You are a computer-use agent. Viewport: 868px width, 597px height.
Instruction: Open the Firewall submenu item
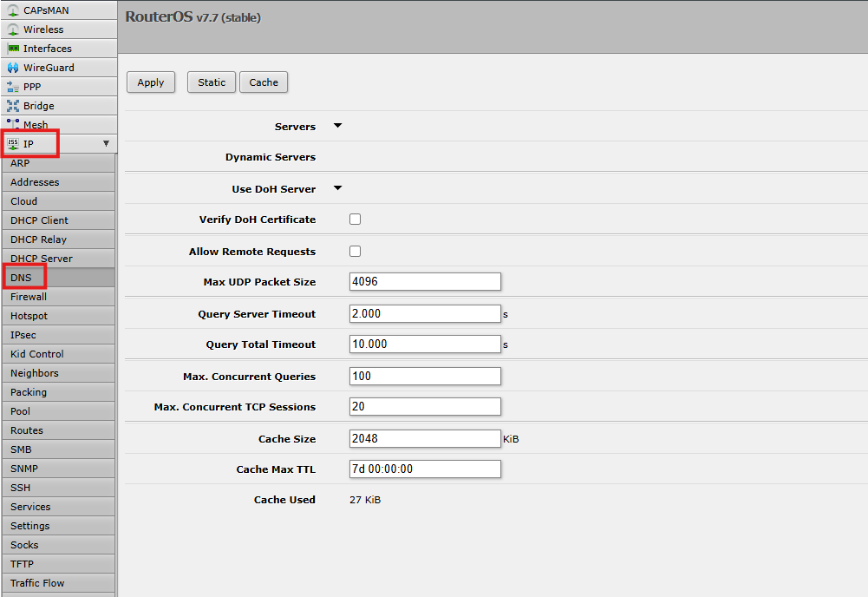point(29,297)
